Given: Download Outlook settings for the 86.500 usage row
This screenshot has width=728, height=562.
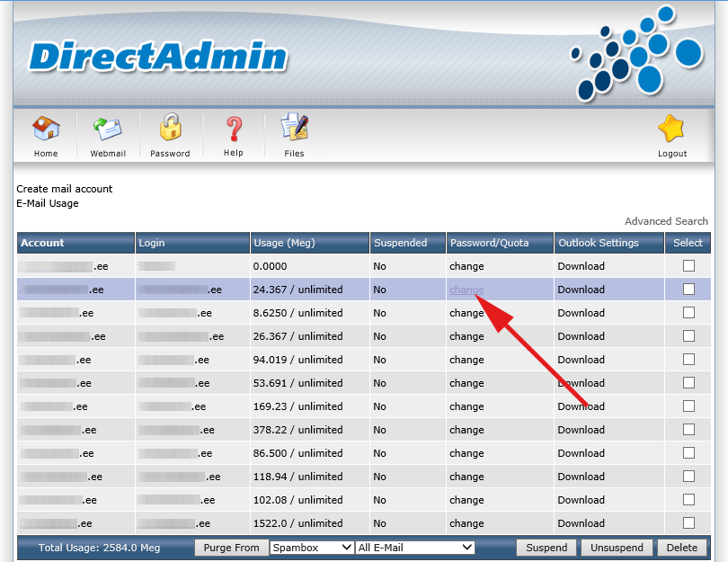Looking at the screenshot, I should point(581,453).
